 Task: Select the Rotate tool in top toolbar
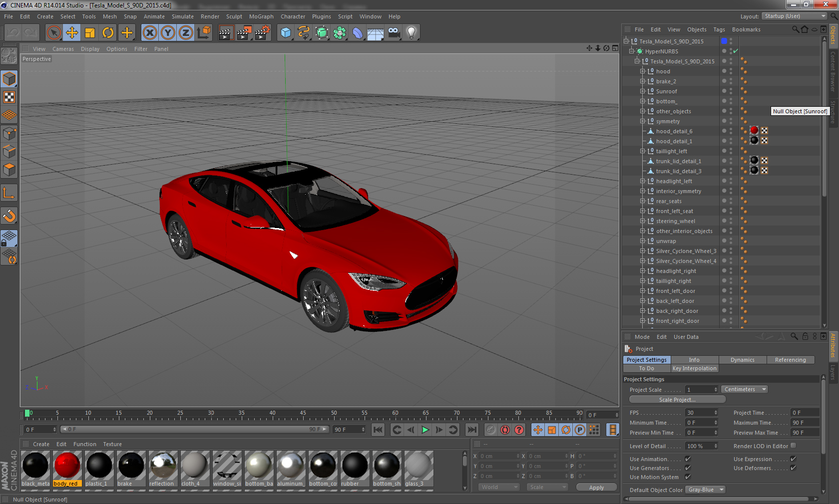pyautogui.click(x=108, y=33)
